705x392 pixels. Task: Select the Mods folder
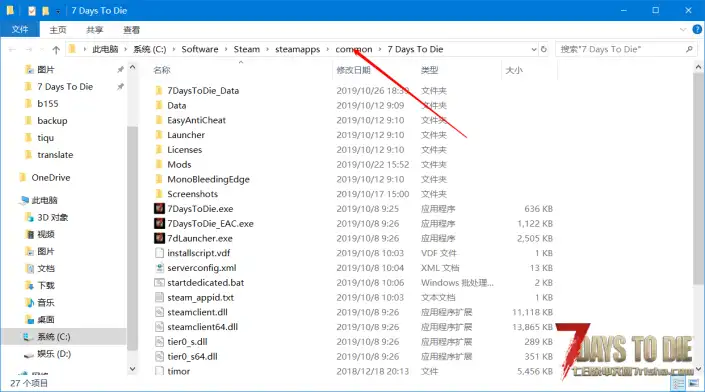click(x=179, y=165)
